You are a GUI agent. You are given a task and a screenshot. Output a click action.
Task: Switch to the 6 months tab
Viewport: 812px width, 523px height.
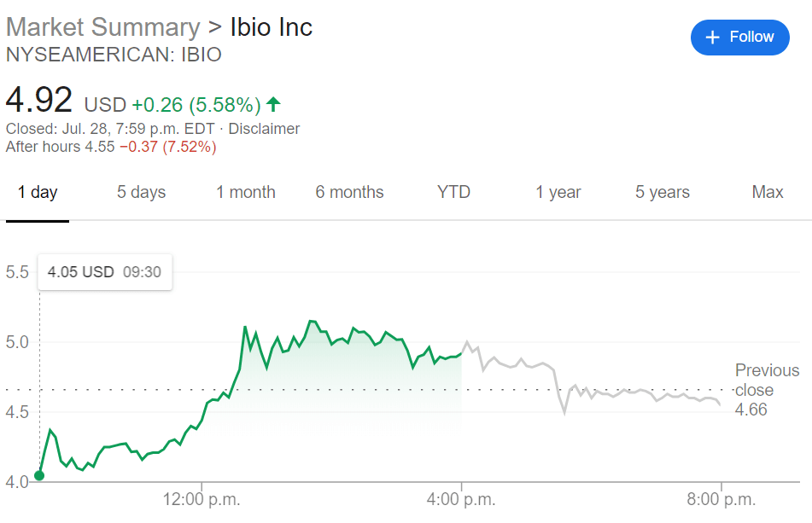tap(349, 192)
